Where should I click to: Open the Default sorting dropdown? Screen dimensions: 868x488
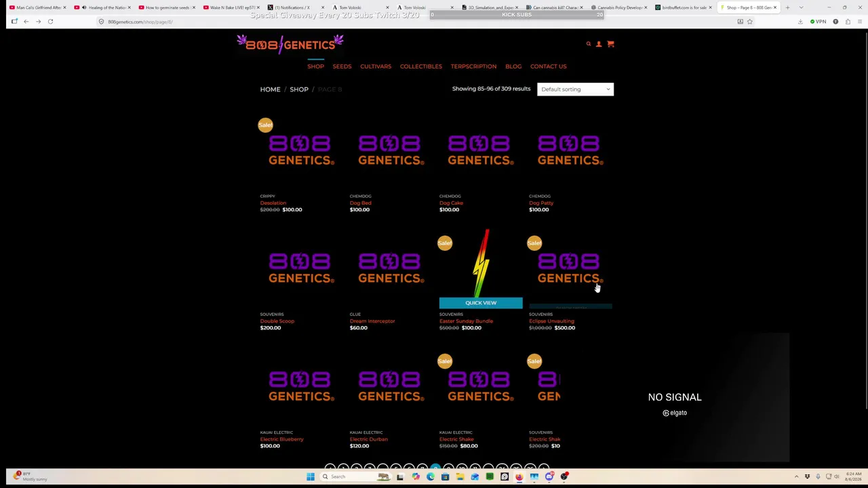click(x=575, y=89)
